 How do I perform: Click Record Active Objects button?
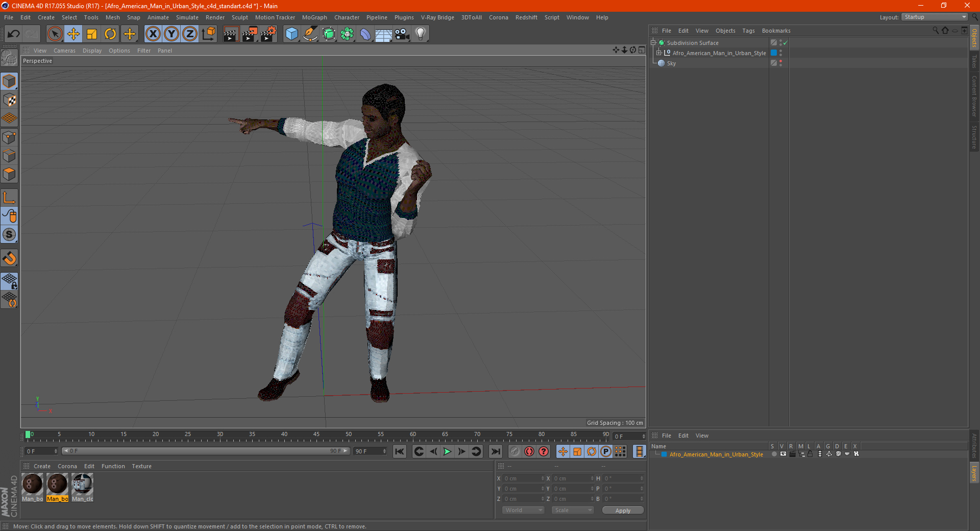(515, 451)
